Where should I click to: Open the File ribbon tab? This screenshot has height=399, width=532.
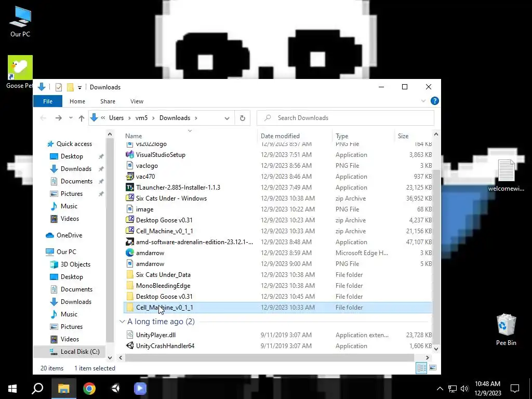tap(47, 101)
